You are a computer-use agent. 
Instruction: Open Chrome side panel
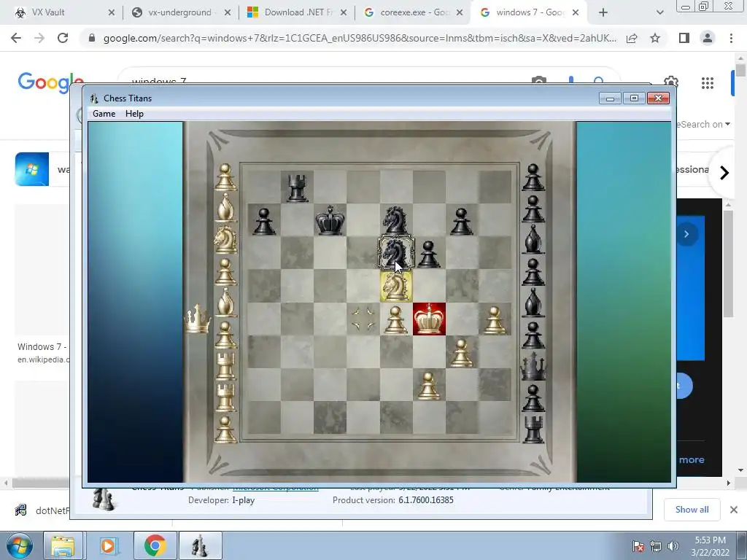(x=684, y=38)
